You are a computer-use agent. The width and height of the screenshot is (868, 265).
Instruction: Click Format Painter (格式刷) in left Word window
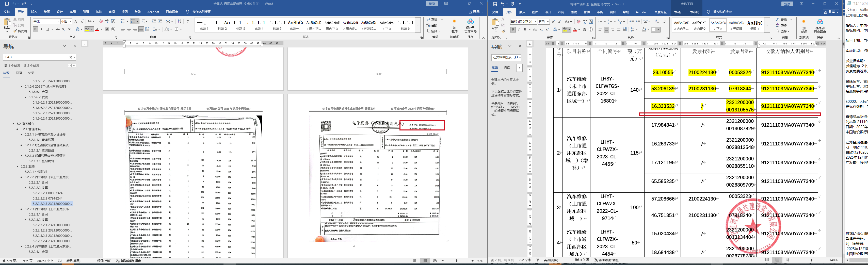[x=20, y=31]
